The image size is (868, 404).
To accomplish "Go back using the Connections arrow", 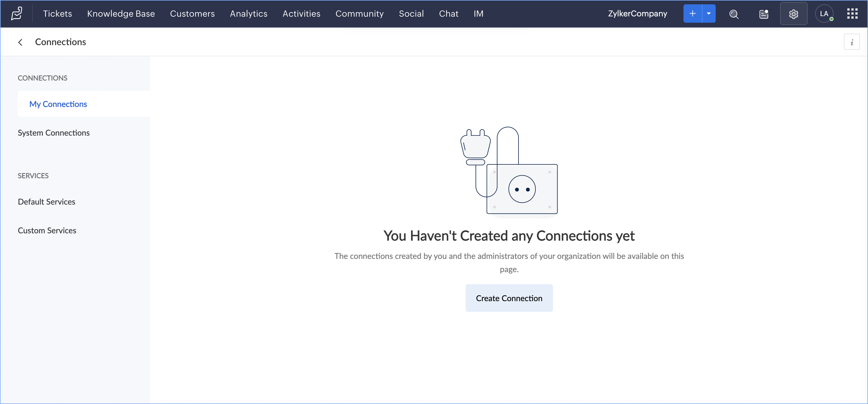I will tap(20, 42).
